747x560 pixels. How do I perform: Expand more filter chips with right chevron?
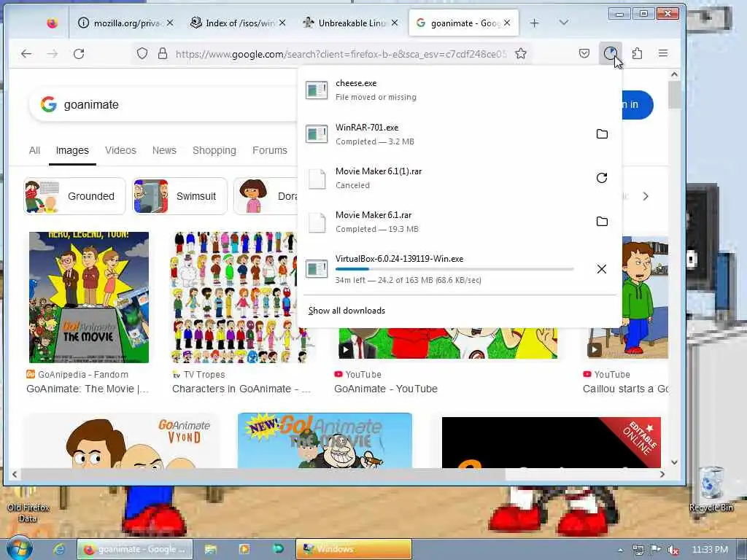646,196
